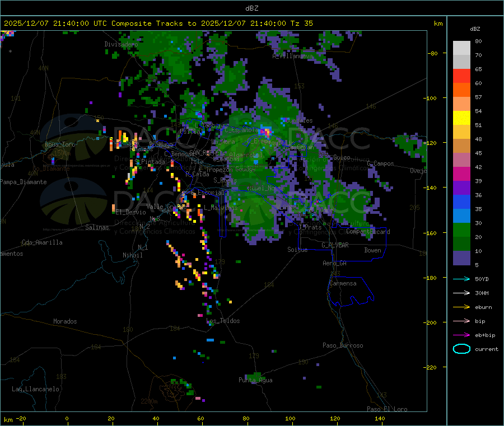Click the 'Soitue' map label
This screenshot has width=504, height=426.
point(297,250)
